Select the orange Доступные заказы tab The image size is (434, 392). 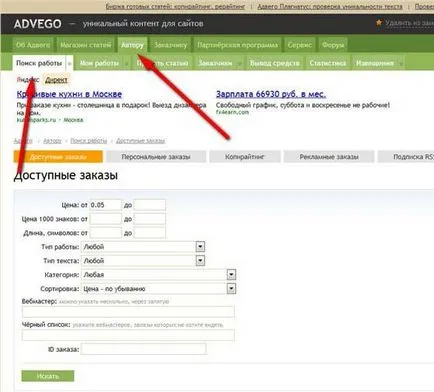coord(58,157)
